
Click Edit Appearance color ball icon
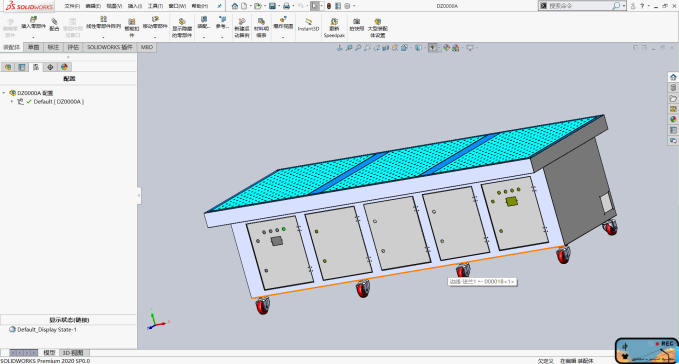(446, 48)
